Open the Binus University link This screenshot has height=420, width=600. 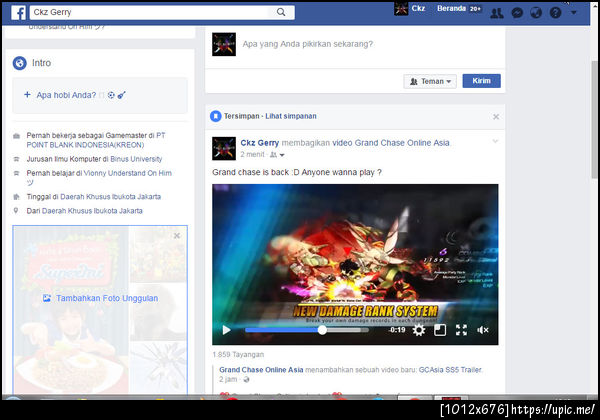(x=136, y=159)
